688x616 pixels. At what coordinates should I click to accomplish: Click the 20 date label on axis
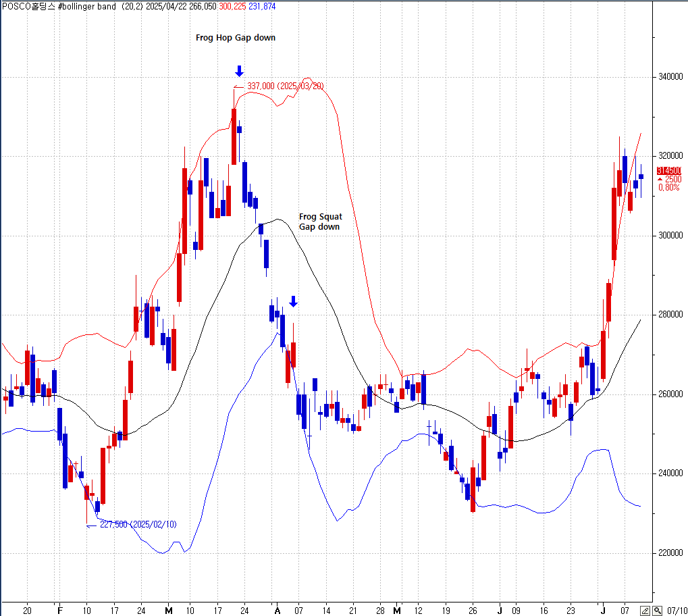(x=27, y=611)
